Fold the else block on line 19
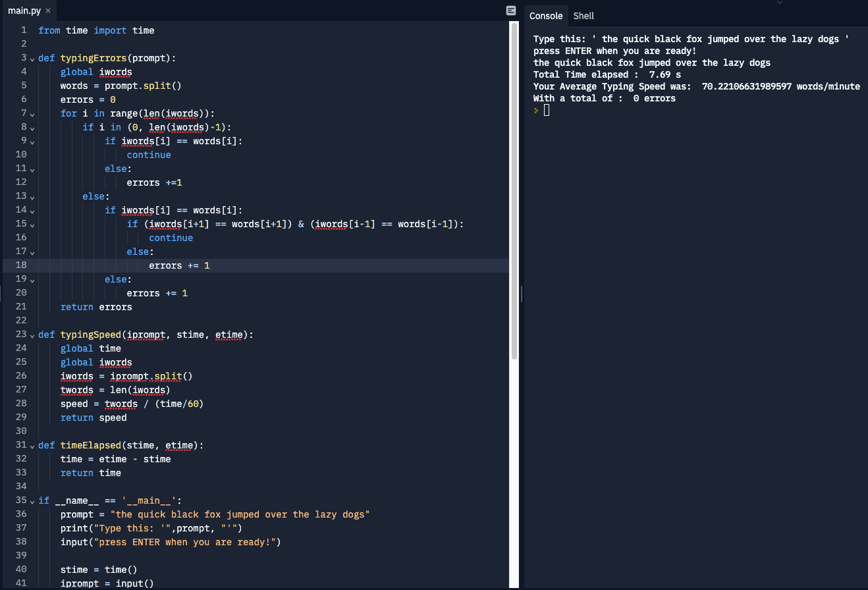The height and width of the screenshot is (590, 868). point(32,279)
